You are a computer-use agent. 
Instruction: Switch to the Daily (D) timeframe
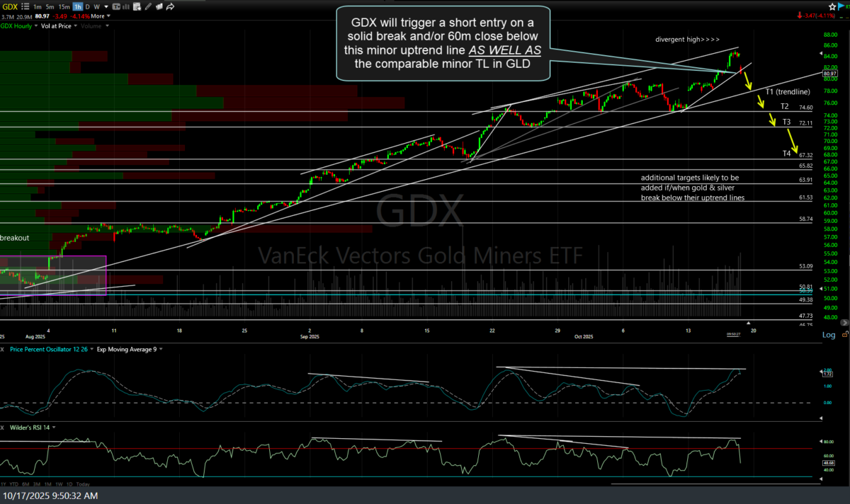click(87, 7)
